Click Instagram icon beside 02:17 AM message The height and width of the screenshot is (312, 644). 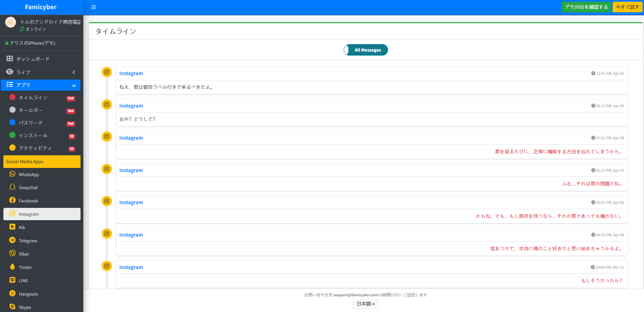(x=107, y=104)
